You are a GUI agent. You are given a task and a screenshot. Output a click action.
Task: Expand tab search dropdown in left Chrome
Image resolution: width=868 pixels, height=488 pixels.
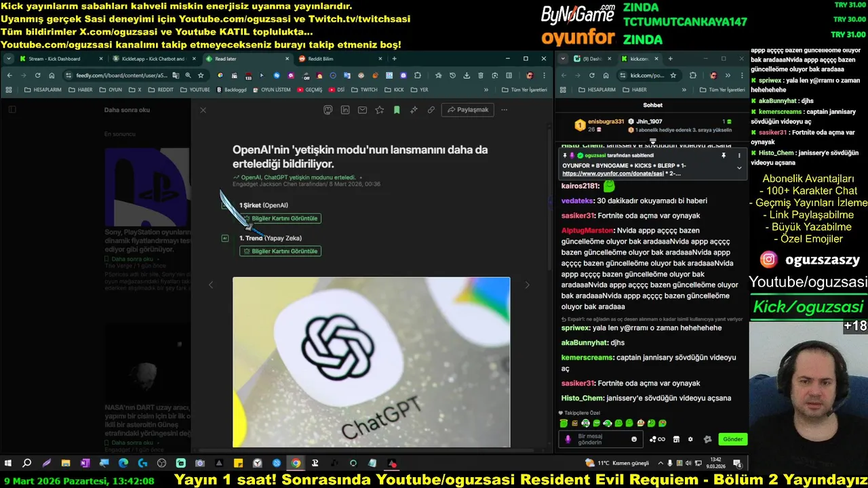[x=9, y=59]
